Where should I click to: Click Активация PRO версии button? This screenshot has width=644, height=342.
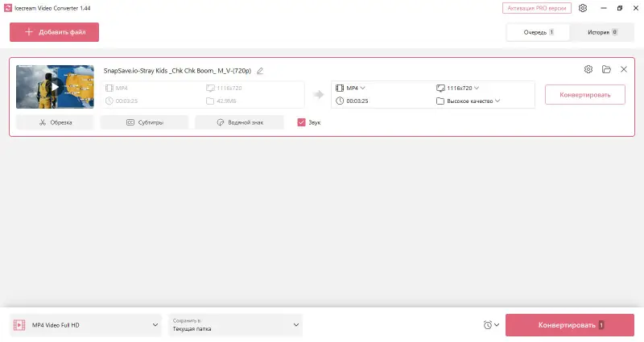(536, 8)
